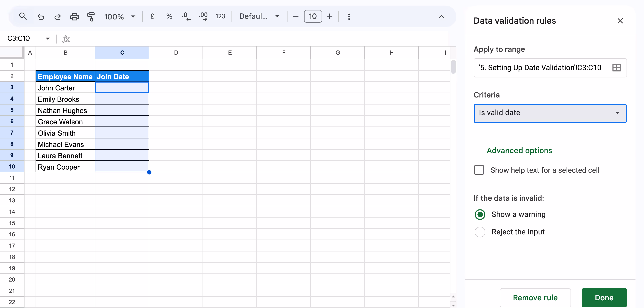644x308 pixels.
Task: Select the Reject the input option
Action: tap(480, 232)
